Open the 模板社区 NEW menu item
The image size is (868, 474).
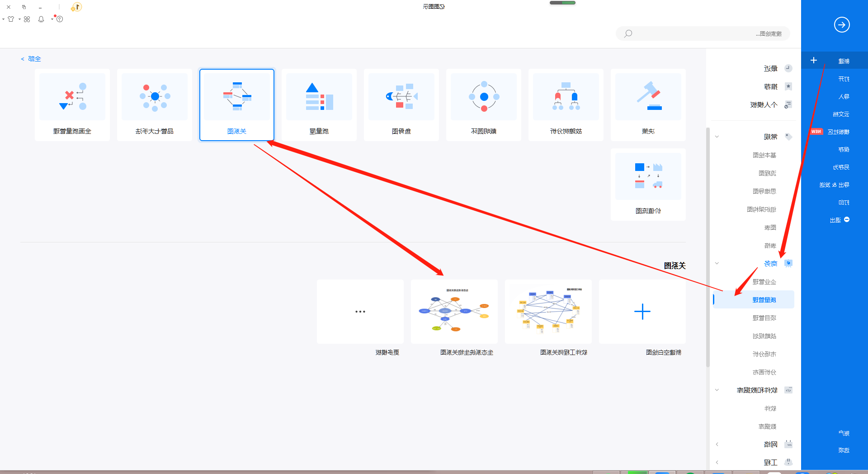tap(830, 132)
